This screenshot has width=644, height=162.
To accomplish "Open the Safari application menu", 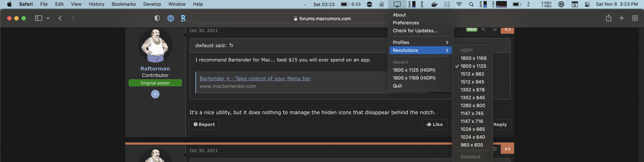I will click(26, 4).
